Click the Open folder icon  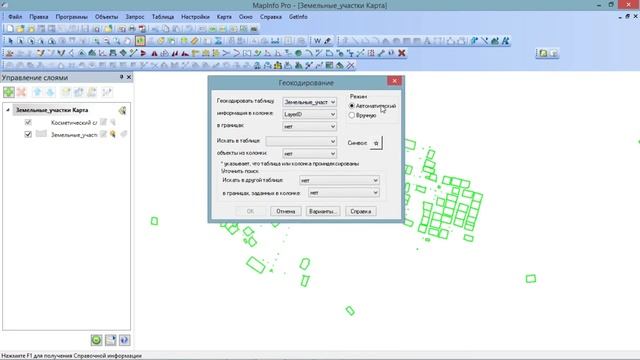point(20,29)
